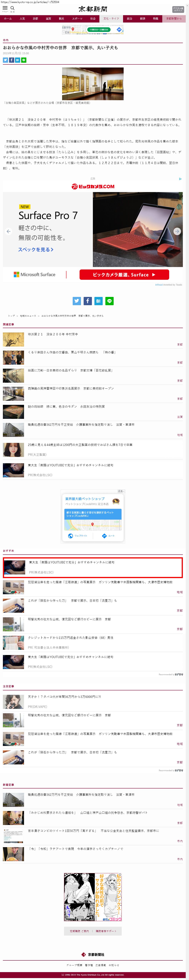Switch to the 滋賀 navigation tab
The height and width of the screenshot is (980, 189).
point(48,19)
